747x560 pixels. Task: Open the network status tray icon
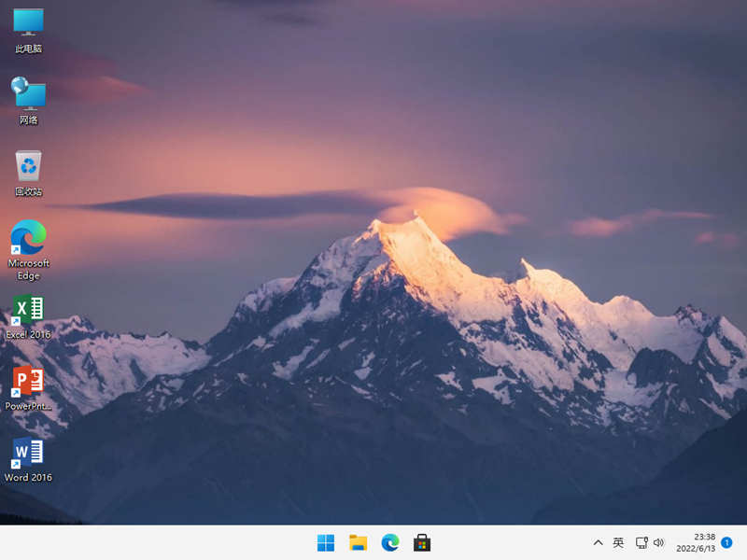641,542
